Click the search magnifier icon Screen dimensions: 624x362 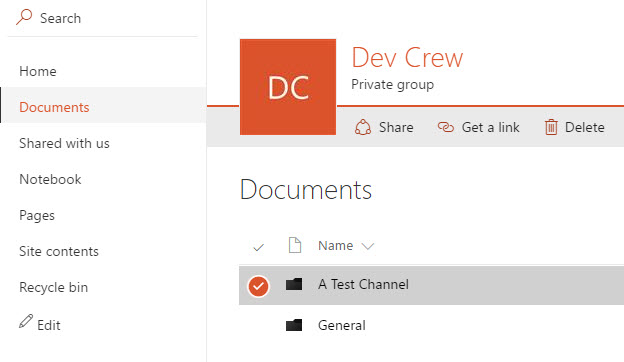(24, 17)
